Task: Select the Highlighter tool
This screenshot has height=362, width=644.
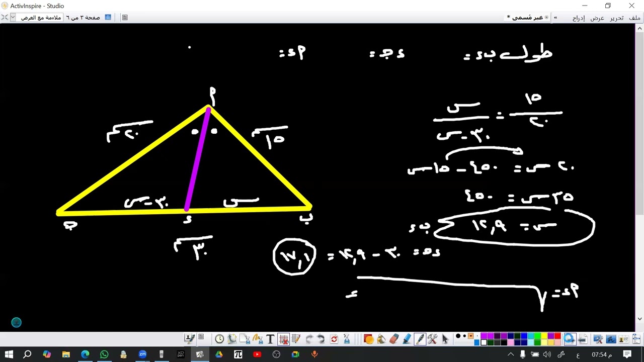Action: coord(406,339)
